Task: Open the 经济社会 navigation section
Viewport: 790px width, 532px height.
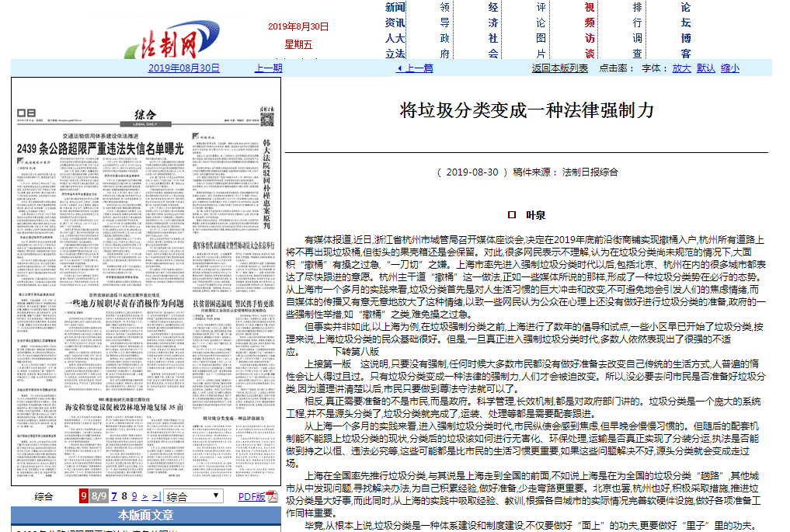Action: 493,30
